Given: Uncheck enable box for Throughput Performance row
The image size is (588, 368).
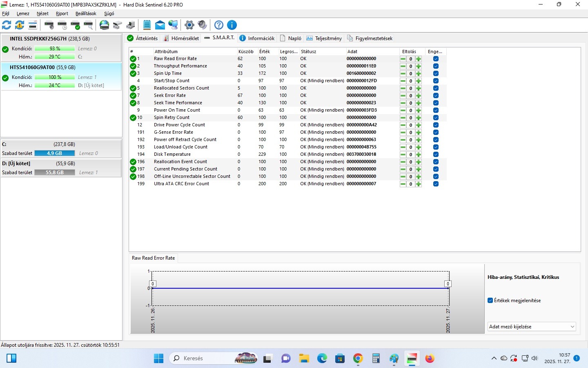Looking at the screenshot, I should pos(436,66).
